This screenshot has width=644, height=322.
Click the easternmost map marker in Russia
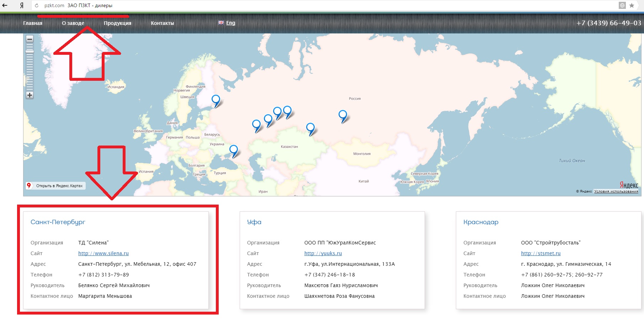[342, 115]
